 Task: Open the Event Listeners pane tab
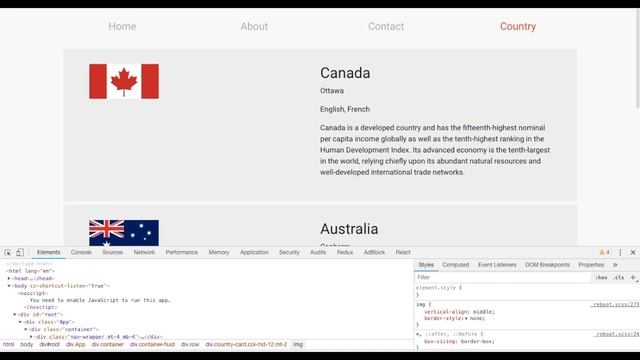(497, 265)
